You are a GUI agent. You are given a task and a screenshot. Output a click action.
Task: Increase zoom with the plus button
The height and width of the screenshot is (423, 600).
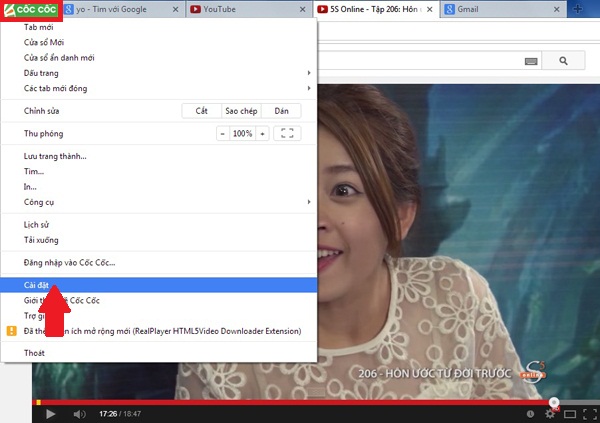click(x=262, y=133)
